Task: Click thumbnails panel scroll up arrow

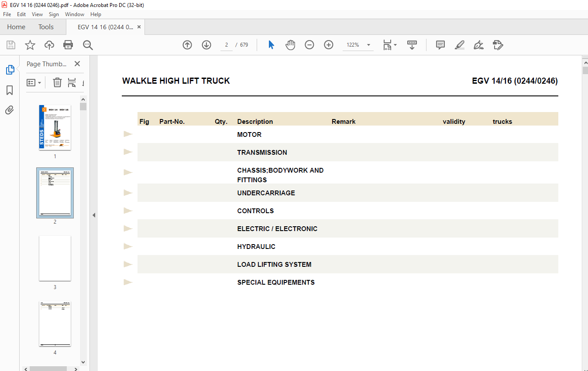Action: click(83, 99)
